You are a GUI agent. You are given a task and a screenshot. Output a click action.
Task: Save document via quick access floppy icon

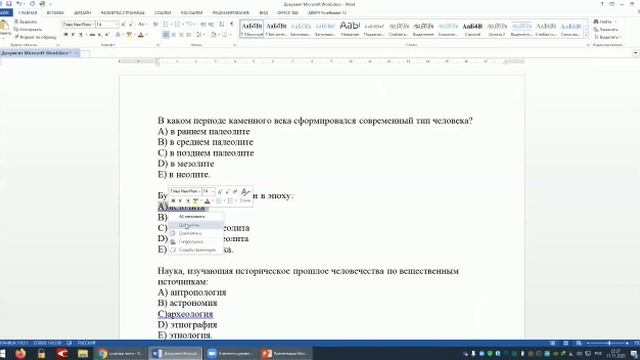pyautogui.click(x=9, y=4)
